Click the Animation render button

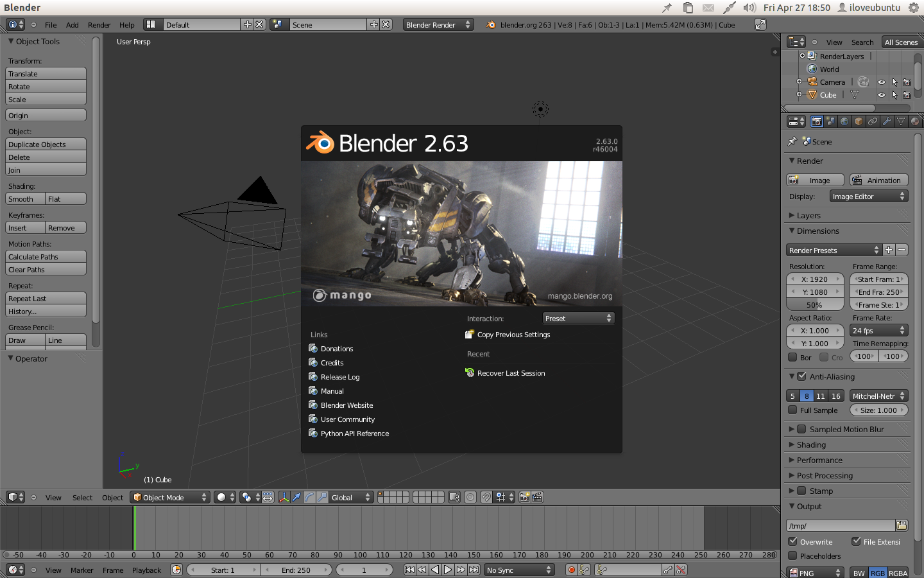tap(879, 180)
